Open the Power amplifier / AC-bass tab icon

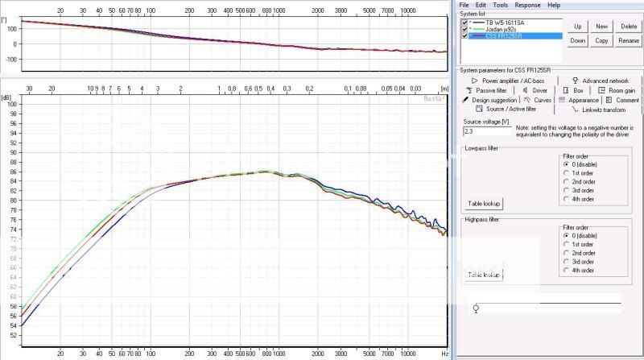click(474, 81)
